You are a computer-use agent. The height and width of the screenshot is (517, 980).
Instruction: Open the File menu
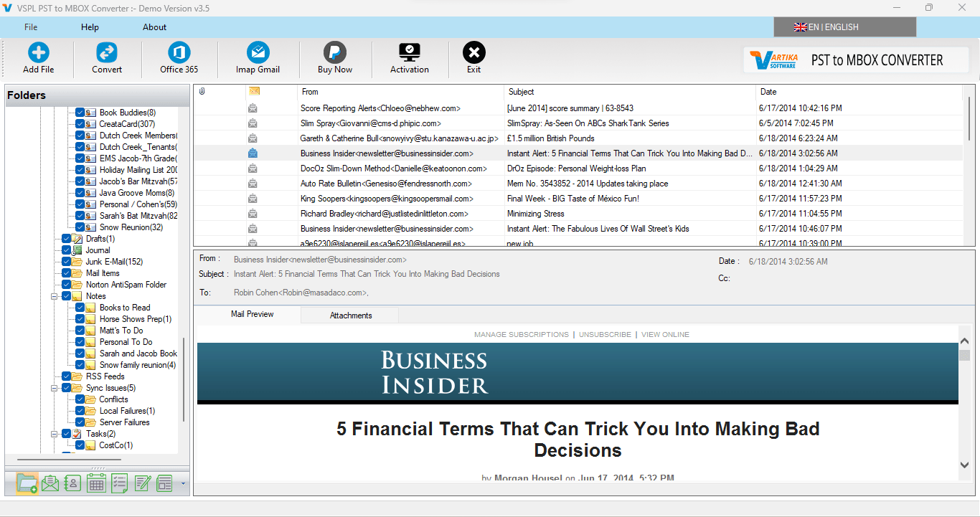tap(31, 27)
